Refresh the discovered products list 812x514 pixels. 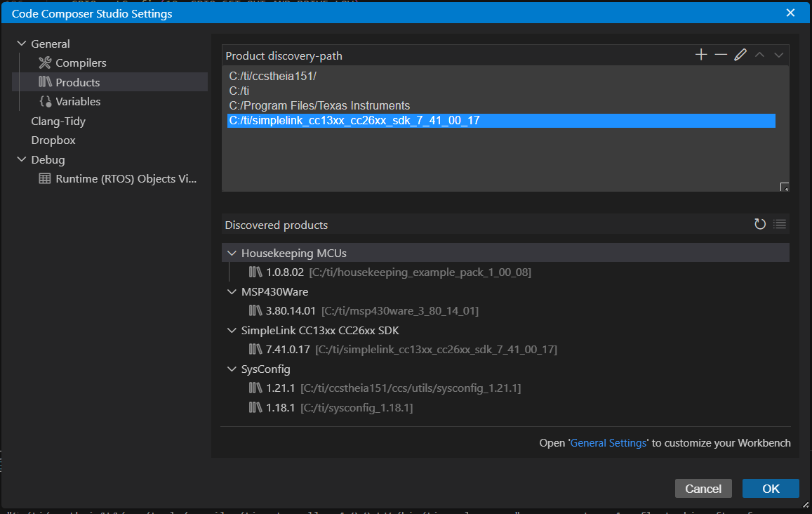click(x=759, y=224)
